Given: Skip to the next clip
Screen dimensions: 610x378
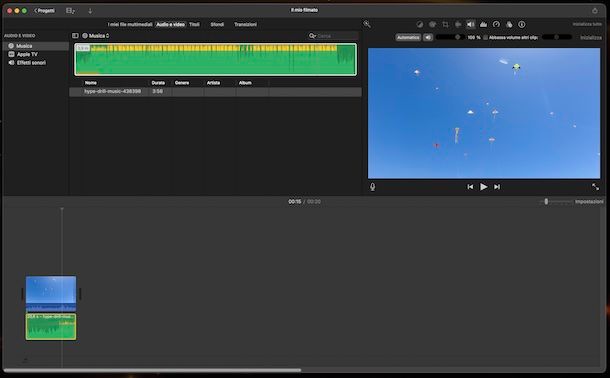Looking at the screenshot, I should click(x=497, y=187).
